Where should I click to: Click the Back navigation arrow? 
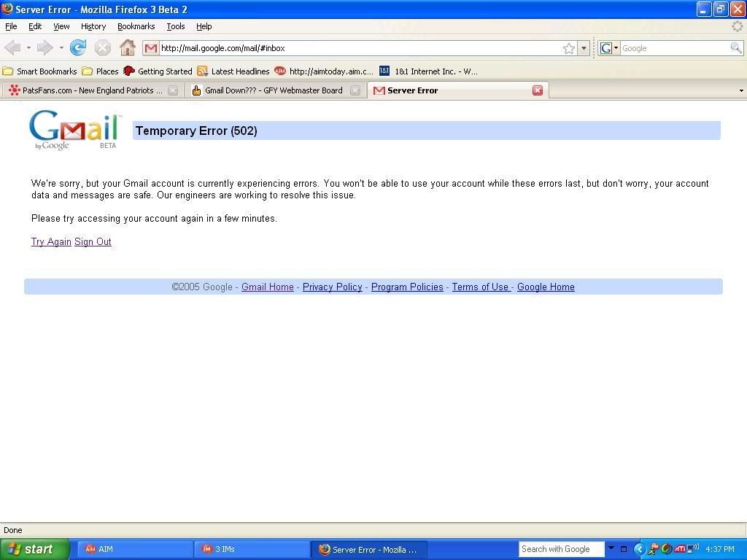(12, 48)
